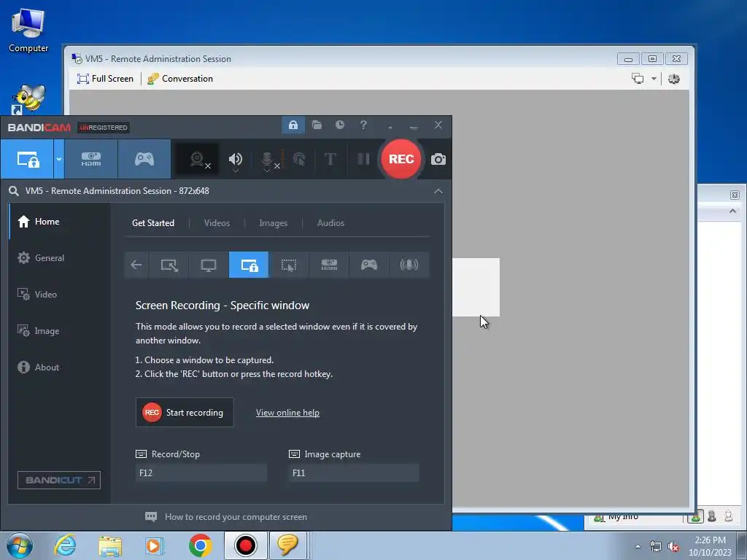The image size is (747, 560).
Task: Open Conversation in VM5 remote session
Action: point(180,79)
